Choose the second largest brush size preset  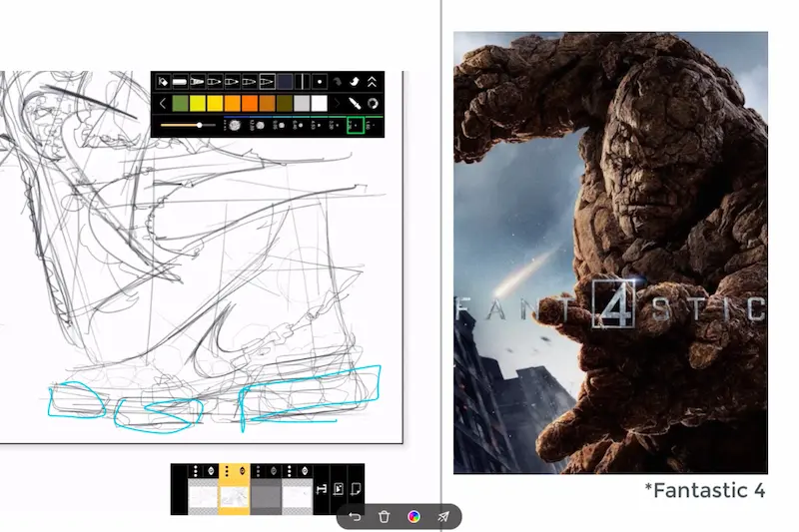260,125
